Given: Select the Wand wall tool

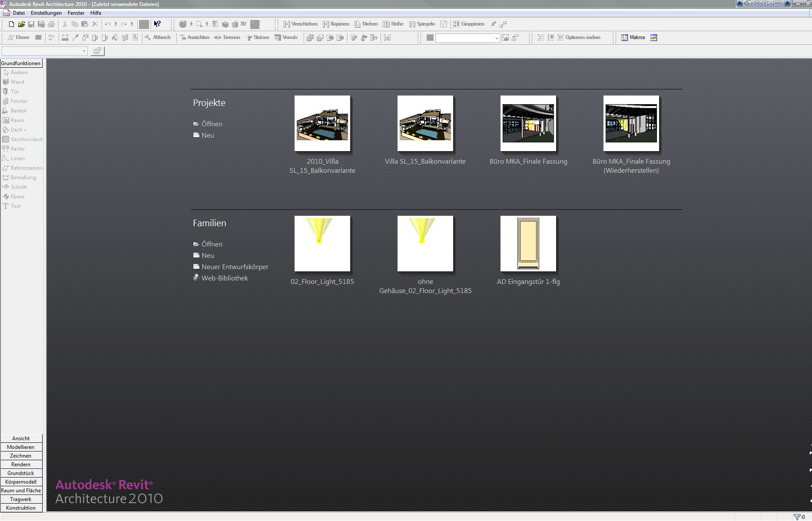Looking at the screenshot, I should click(14, 82).
